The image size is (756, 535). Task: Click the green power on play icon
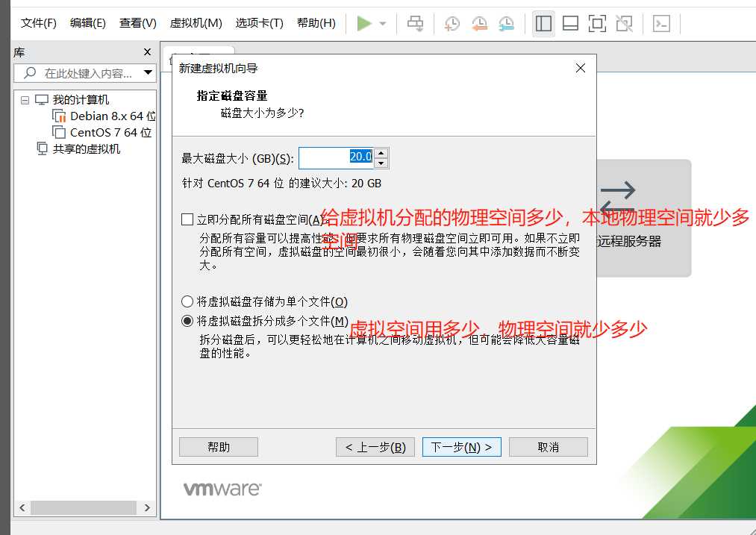[364, 23]
